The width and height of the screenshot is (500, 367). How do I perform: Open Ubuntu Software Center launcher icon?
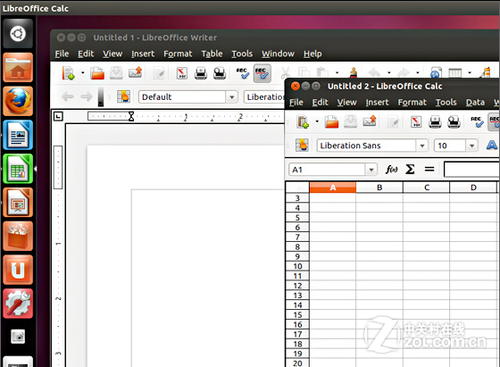click(18, 236)
